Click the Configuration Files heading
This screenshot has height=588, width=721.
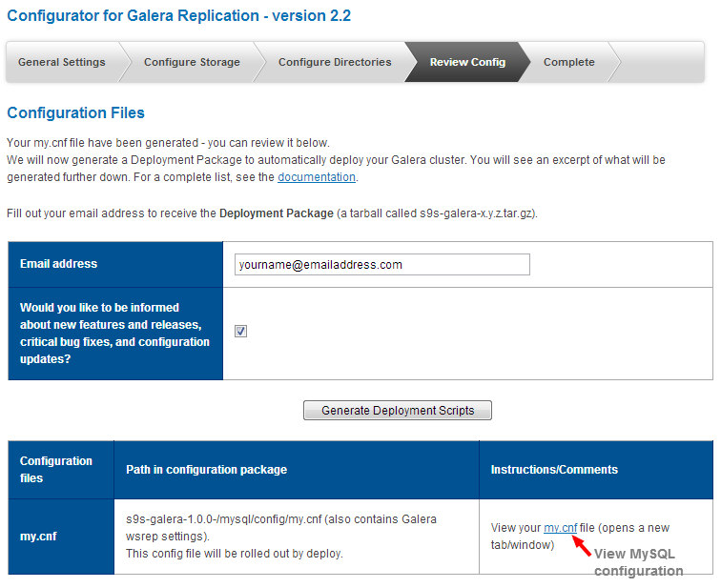[x=76, y=112]
